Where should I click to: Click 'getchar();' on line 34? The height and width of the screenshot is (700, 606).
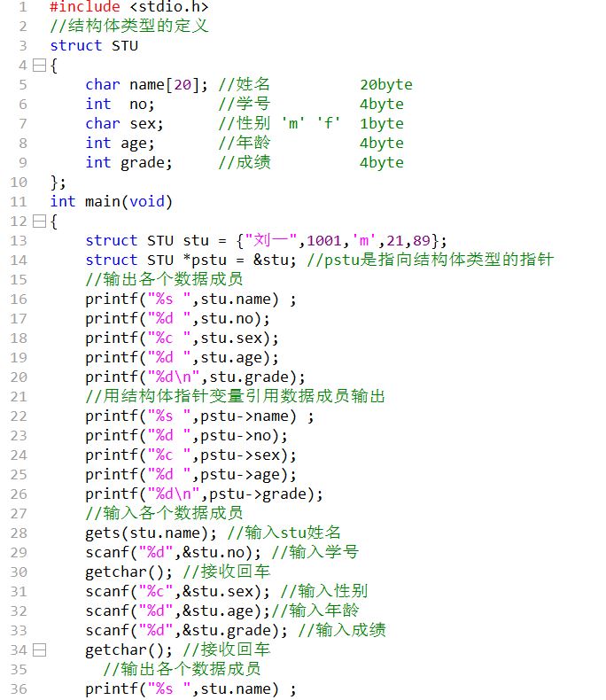tap(129, 650)
